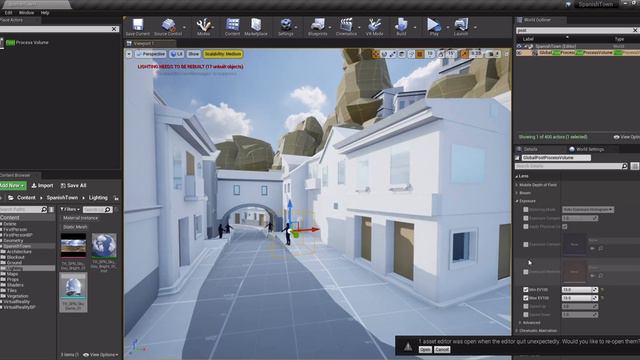The image size is (640, 360).
Task: Open the Help menu
Action: [x=45, y=13]
